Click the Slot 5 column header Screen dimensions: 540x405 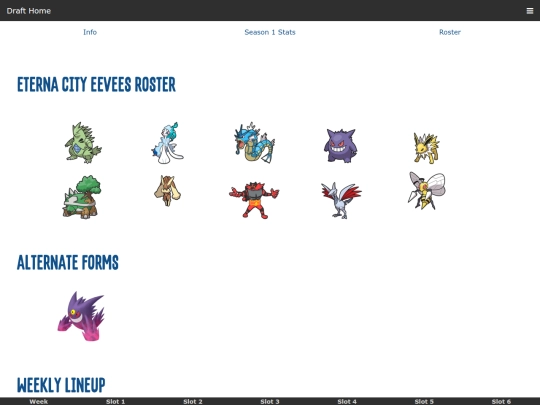click(424, 401)
